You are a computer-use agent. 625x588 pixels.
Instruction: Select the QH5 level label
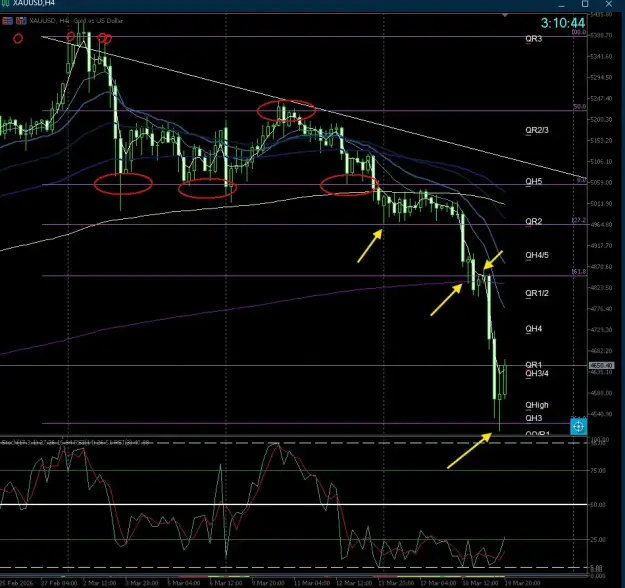[533, 181]
